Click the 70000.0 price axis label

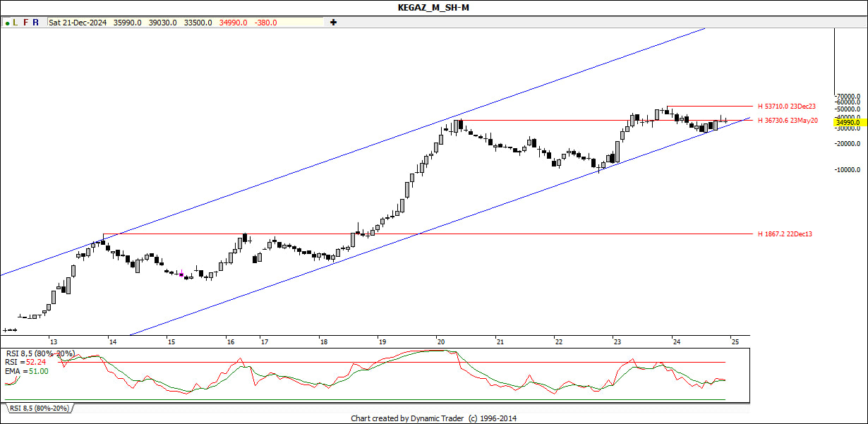pos(848,97)
